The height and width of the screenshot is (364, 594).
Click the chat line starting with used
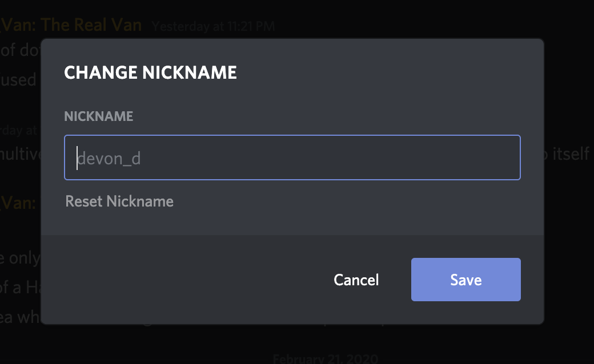(x=18, y=80)
